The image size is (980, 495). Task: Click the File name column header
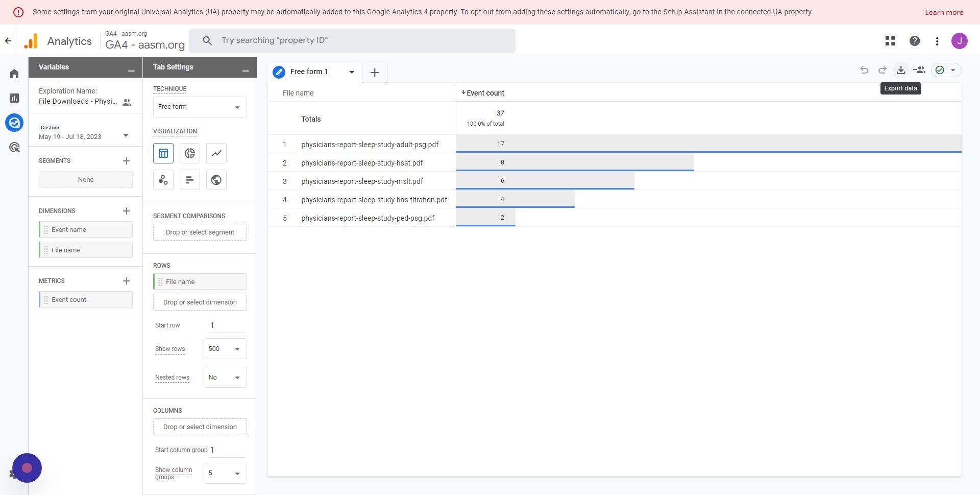(x=298, y=93)
